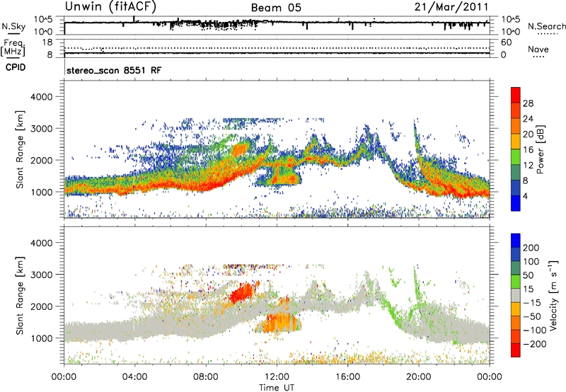Screen dimensions: 566x392
Task: Click the red bottom of velocity colorbar
Action: (516, 350)
